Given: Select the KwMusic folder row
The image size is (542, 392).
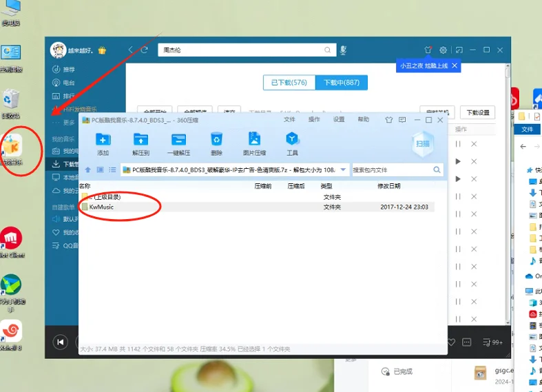Looking at the screenshot, I should (256, 207).
